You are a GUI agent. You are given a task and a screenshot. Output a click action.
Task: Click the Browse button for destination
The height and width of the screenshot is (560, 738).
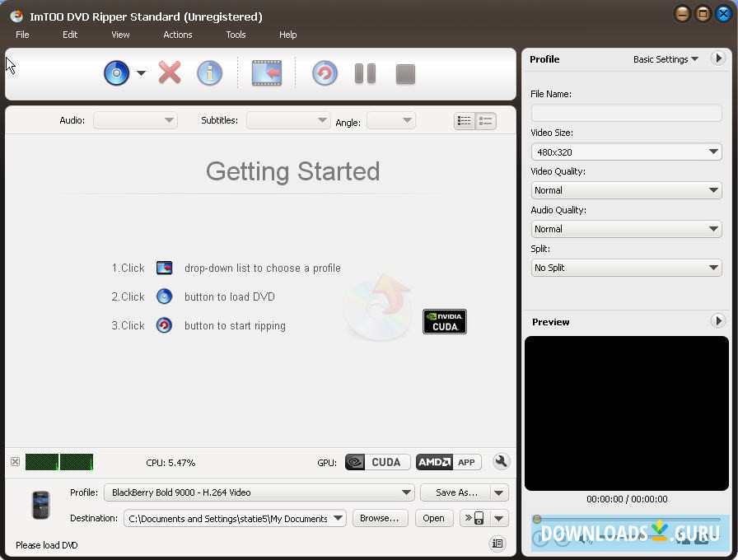pos(380,518)
